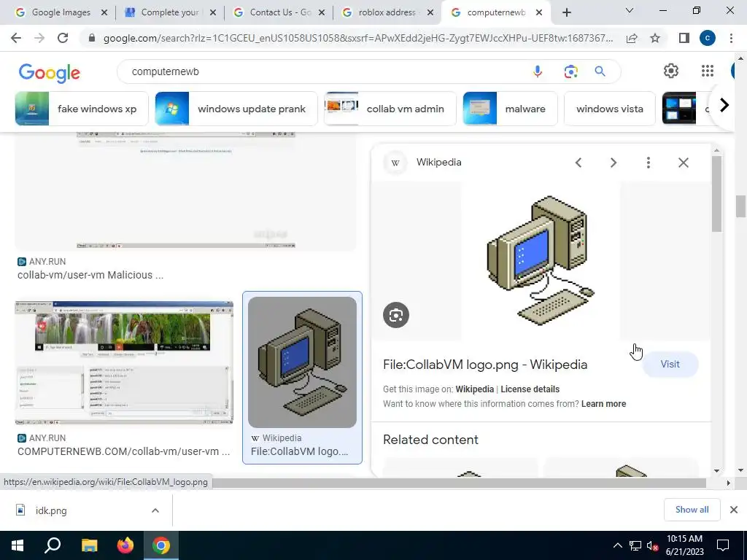
Task: Open the Windows Start menu
Action: tap(18, 545)
